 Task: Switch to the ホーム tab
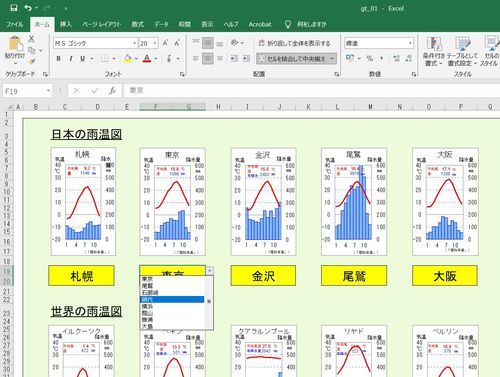point(42,24)
